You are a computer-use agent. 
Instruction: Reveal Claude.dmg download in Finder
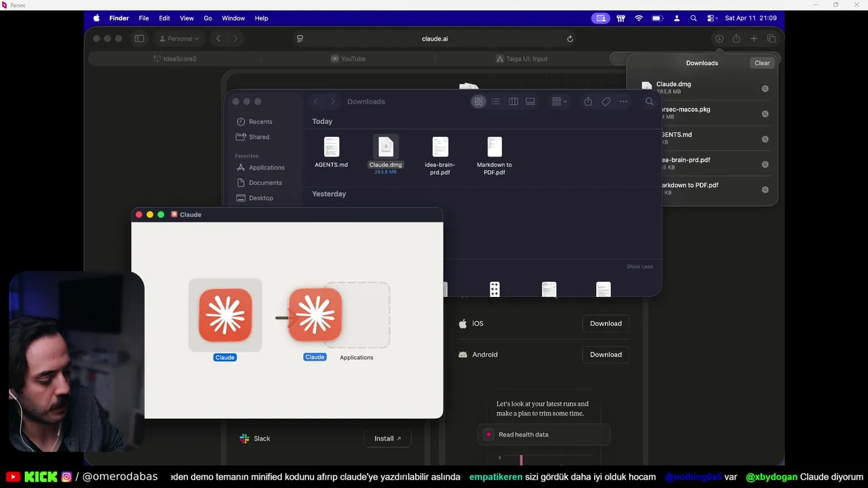pyautogui.click(x=765, y=89)
